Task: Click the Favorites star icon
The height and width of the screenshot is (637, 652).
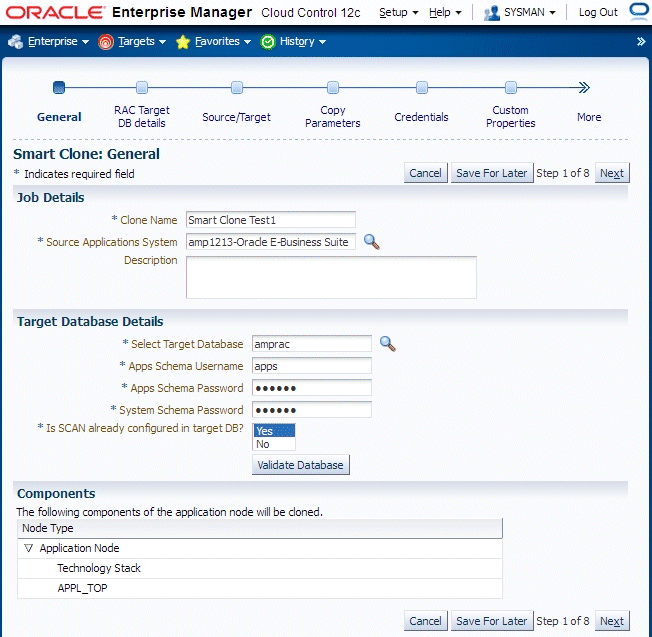Action: click(183, 42)
